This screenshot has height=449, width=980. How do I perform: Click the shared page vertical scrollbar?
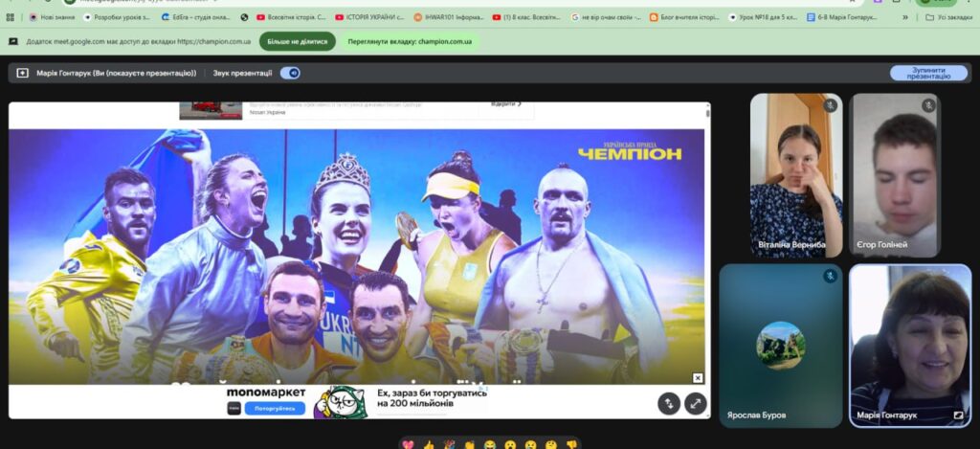pyautogui.click(x=707, y=113)
